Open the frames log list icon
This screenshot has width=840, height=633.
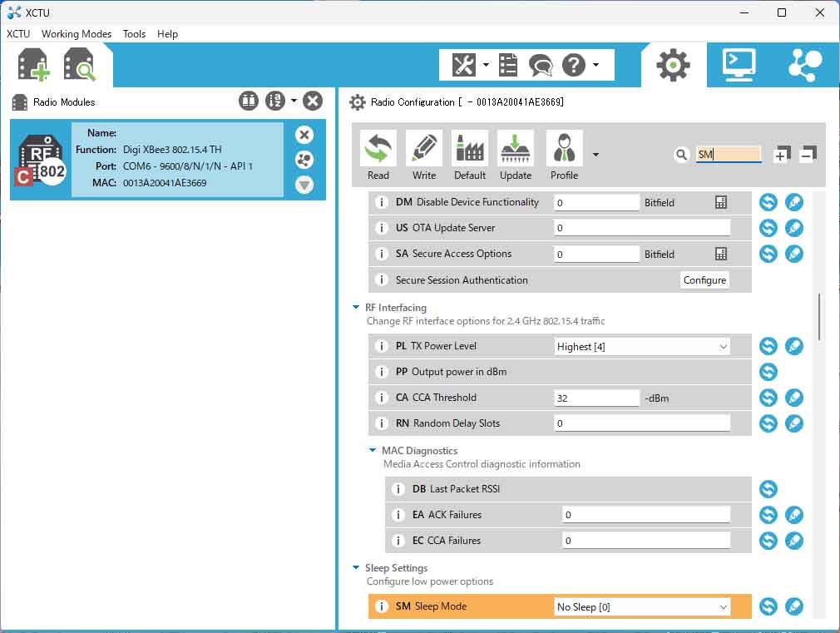click(x=507, y=66)
